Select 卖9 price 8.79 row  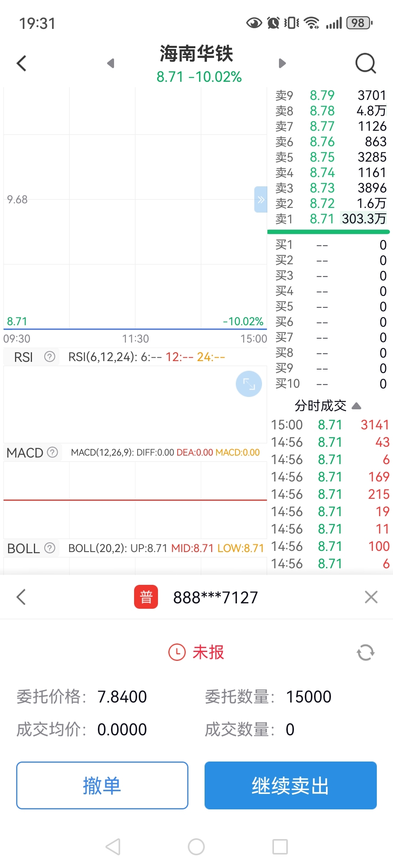[x=330, y=95]
